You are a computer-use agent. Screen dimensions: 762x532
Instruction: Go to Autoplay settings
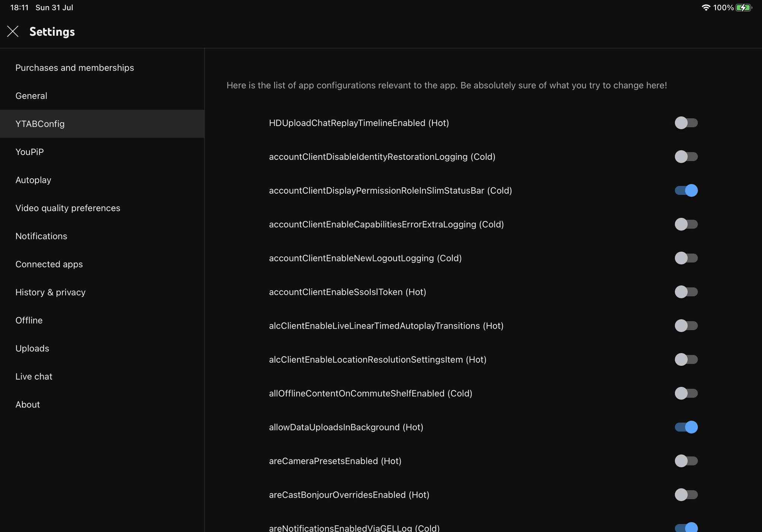[102, 180]
